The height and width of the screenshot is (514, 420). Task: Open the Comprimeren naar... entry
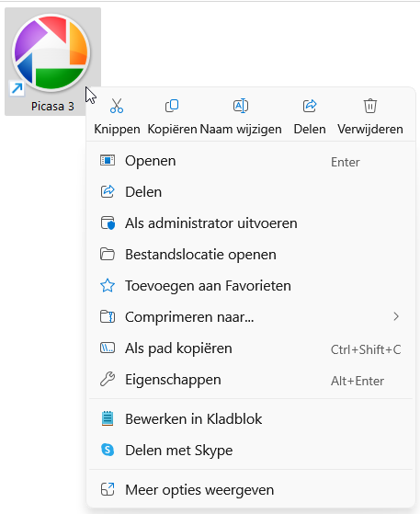251,317
